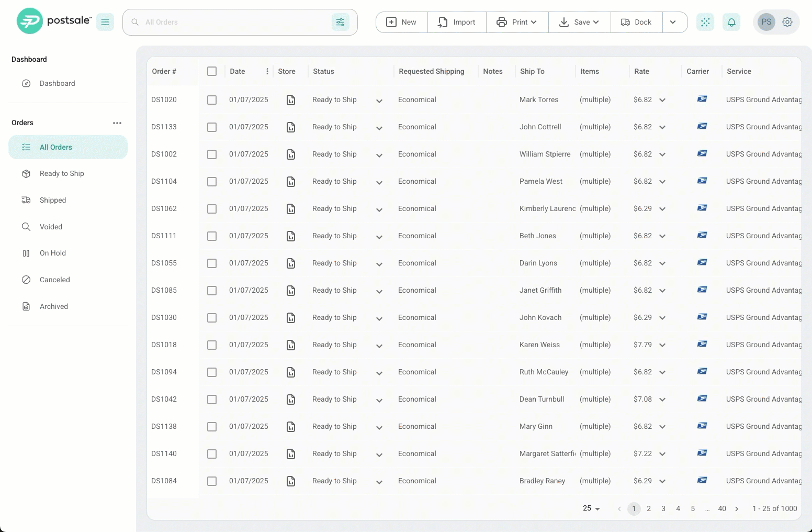
Task: Check the box for order DS1002
Action: point(212,154)
